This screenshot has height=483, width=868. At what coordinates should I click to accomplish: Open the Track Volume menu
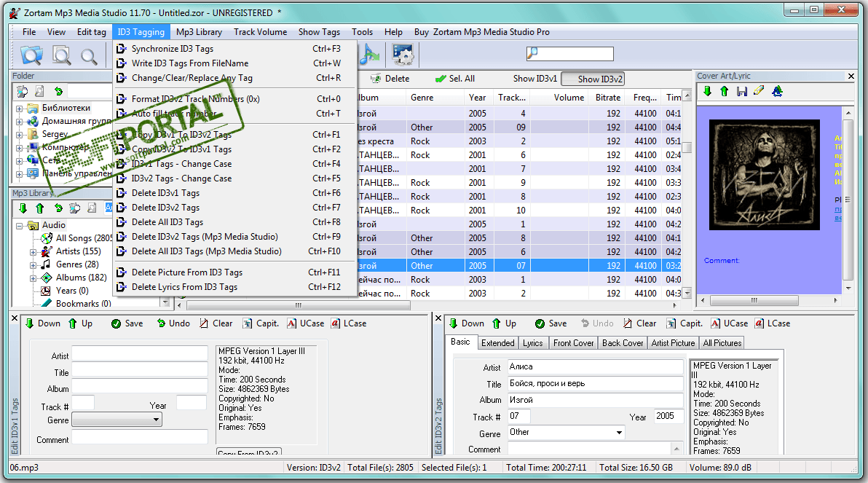pyautogui.click(x=260, y=32)
